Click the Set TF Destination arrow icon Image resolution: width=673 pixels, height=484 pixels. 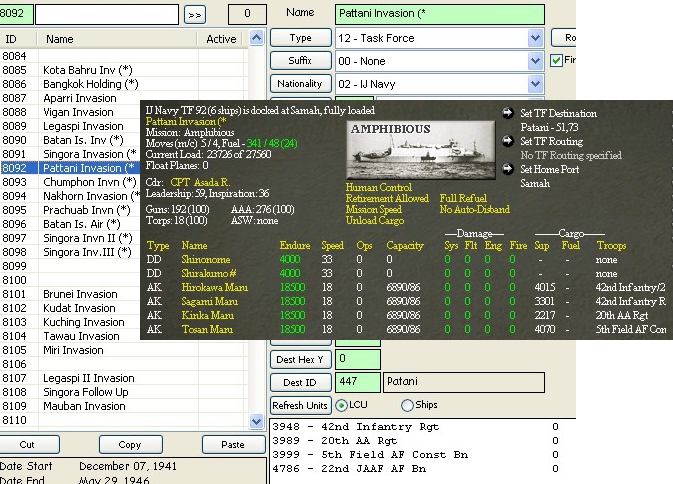(x=507, y=113)
